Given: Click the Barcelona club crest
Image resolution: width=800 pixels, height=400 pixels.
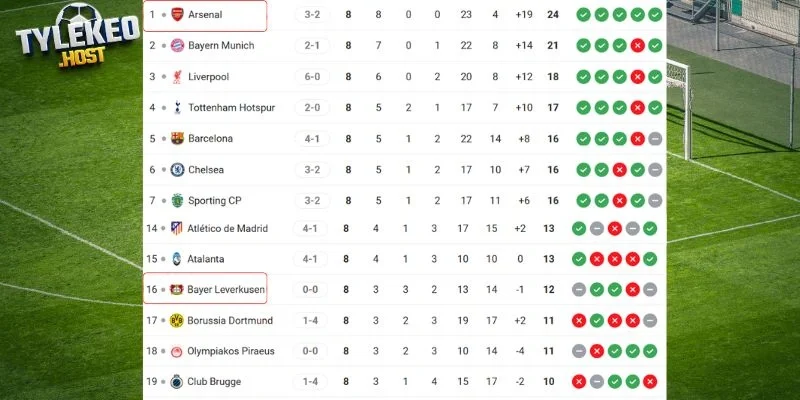Looking at the screenshot, I should 177,138.
